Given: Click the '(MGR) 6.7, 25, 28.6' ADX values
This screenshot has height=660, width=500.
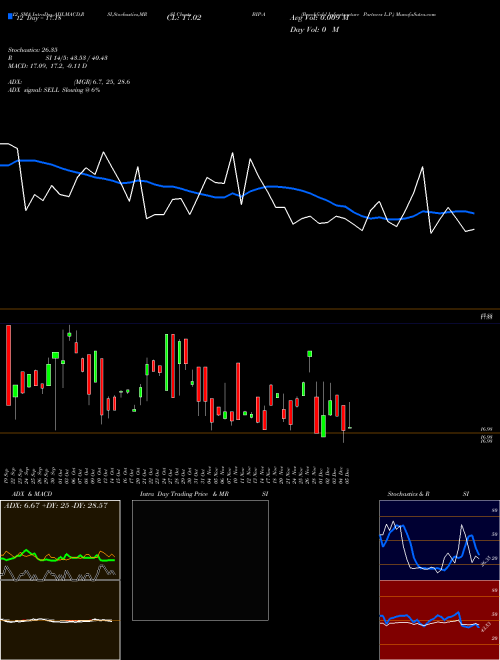Looking at the screenshot, I should pyautogui.click(x=102, y=82).
